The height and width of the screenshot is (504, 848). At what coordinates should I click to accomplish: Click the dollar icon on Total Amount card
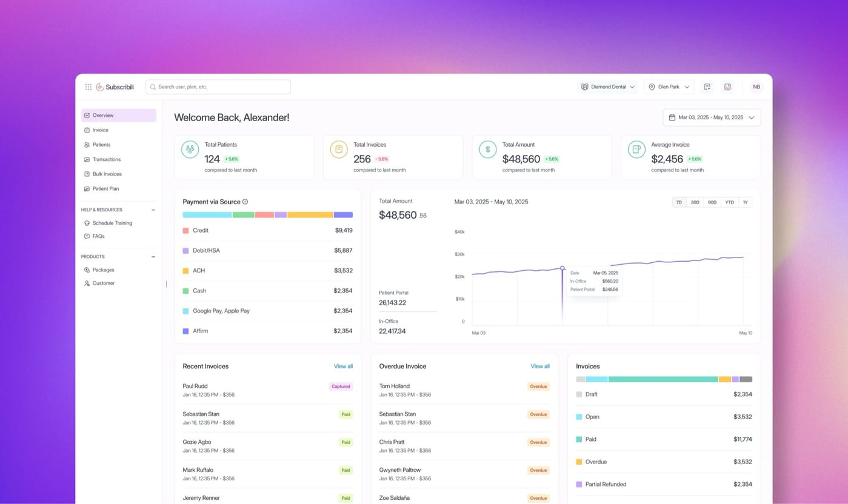488,150
